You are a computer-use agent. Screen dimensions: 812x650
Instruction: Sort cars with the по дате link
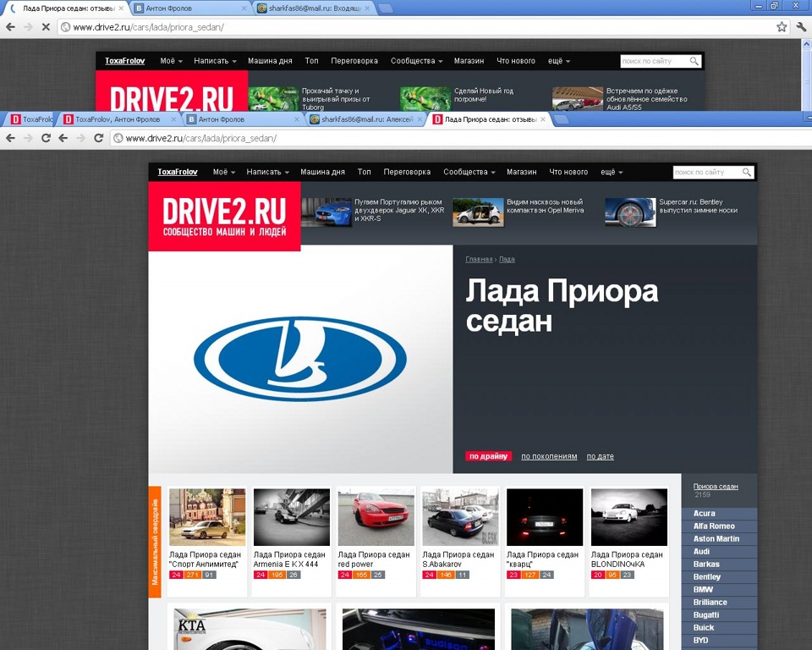tap(601, 457)
